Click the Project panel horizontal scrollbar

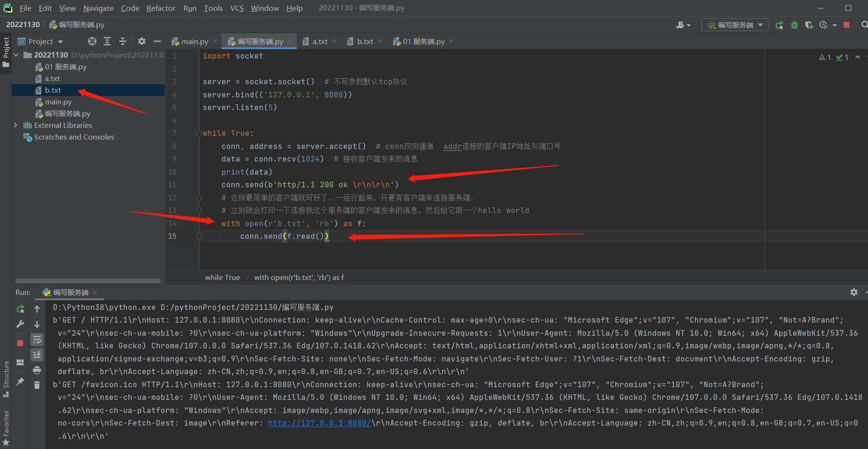click(88, 281)
